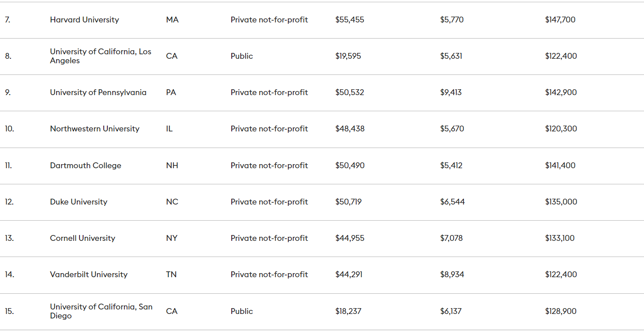Select Duke University in the table
This screenshot has width=644, height=331.
pyautogui.click(x=79, y=202)
